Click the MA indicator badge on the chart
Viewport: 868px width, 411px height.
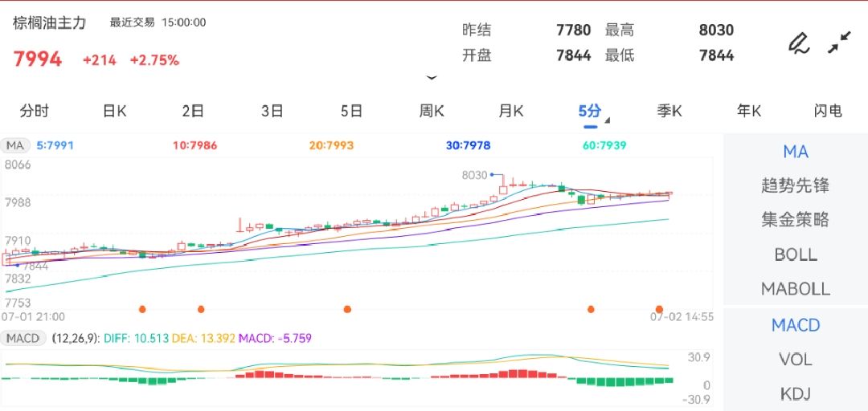click(x=15, y=146)
